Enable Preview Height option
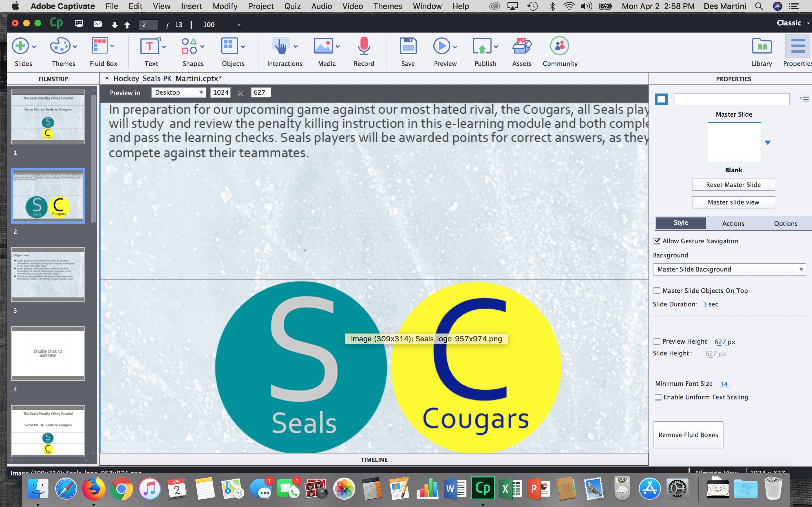 click(656, 341)
